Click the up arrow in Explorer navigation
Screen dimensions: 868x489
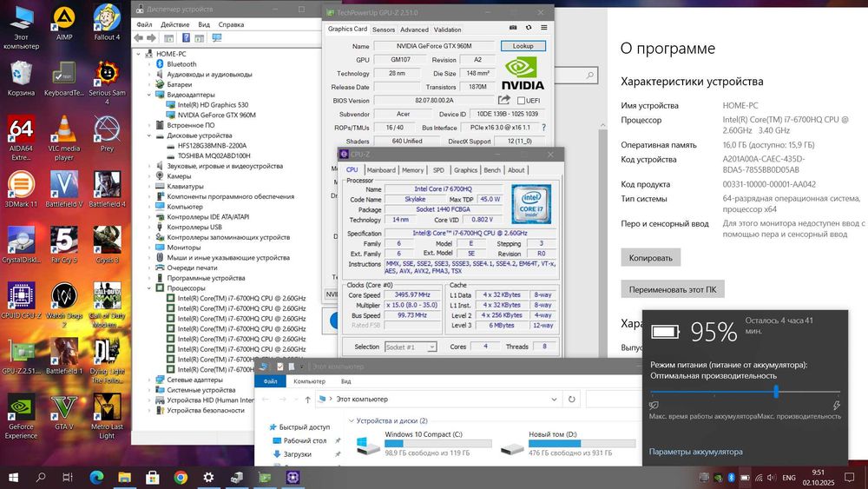point(308,400)
